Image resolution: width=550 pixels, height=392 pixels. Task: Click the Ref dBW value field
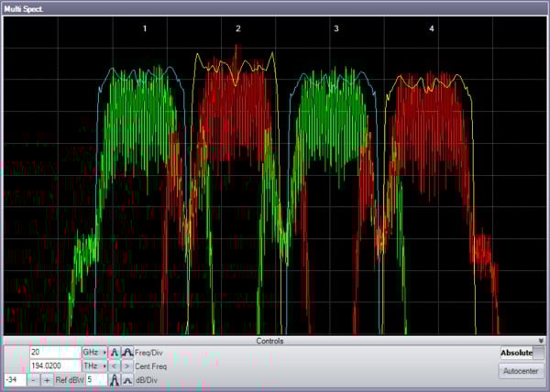coord(14,379)
